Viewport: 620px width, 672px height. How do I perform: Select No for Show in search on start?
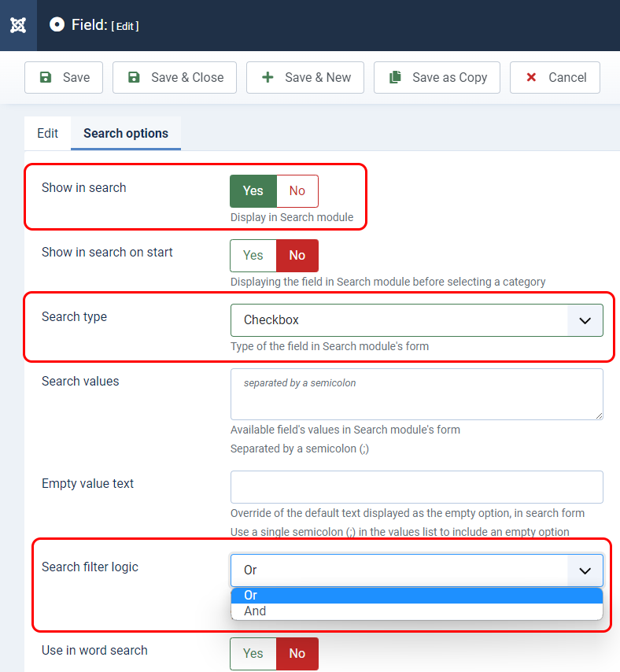pos(297,256)
